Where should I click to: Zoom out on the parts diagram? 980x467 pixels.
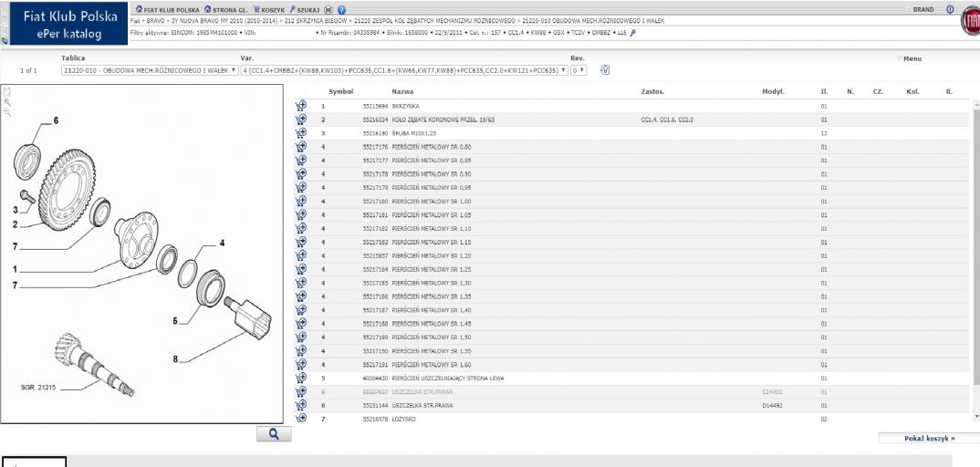[x=7, y=112]
